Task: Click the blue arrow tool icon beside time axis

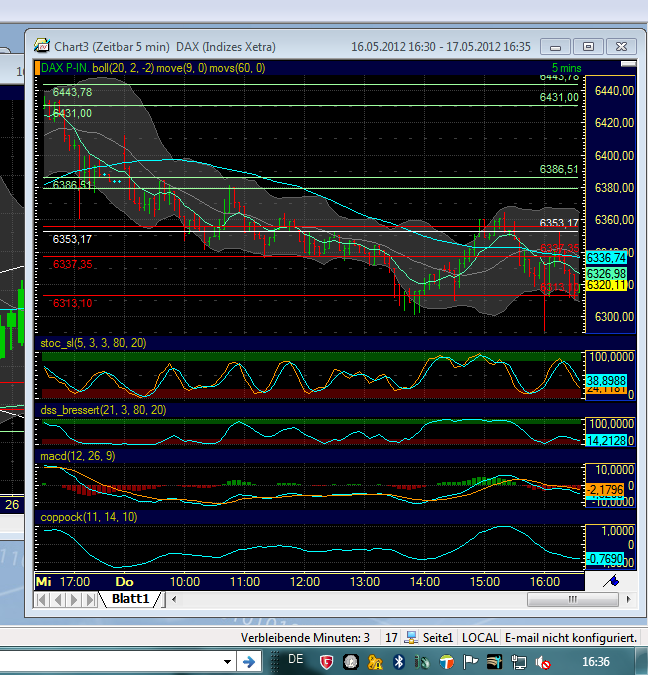Action: coord(611,581)
